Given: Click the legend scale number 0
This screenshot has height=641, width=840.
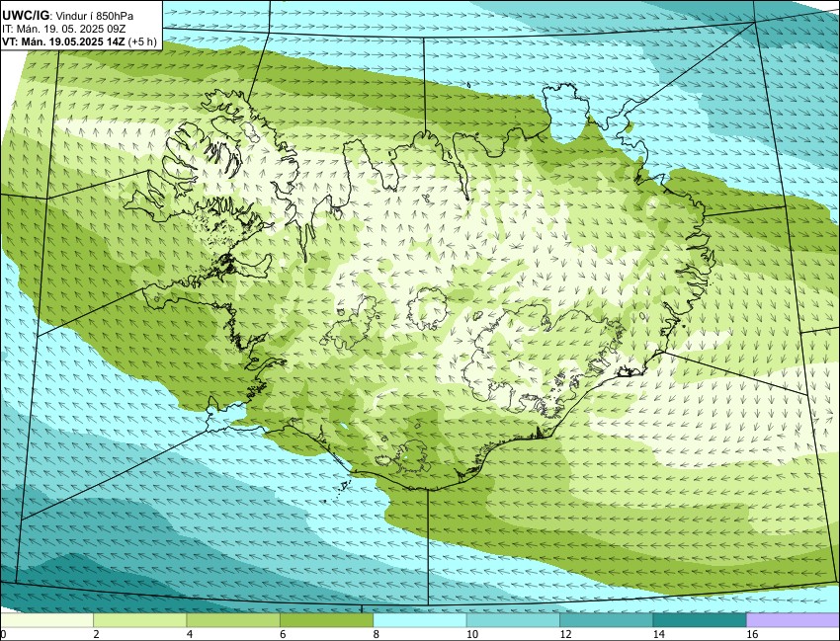Looking at the screenshot, I should point(3,634).
